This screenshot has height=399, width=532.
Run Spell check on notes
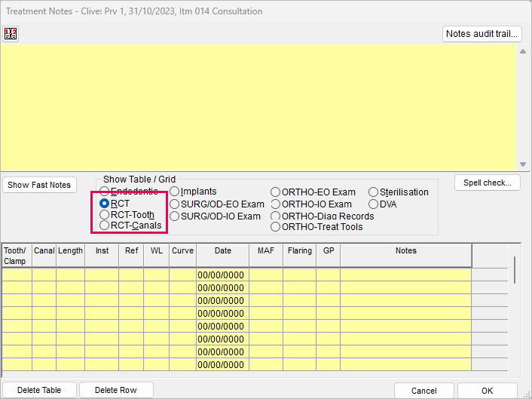click(x=488, y=183)
